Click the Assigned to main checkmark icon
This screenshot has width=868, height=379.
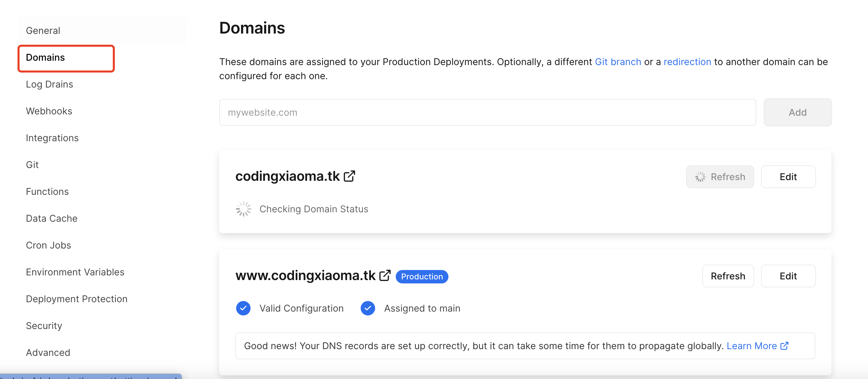click(368, 308)
